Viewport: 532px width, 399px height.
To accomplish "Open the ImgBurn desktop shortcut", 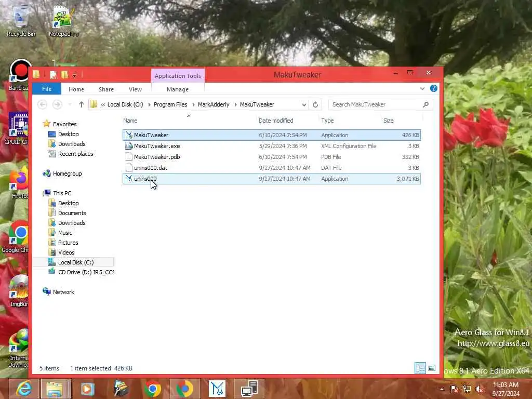I will 19,291.
